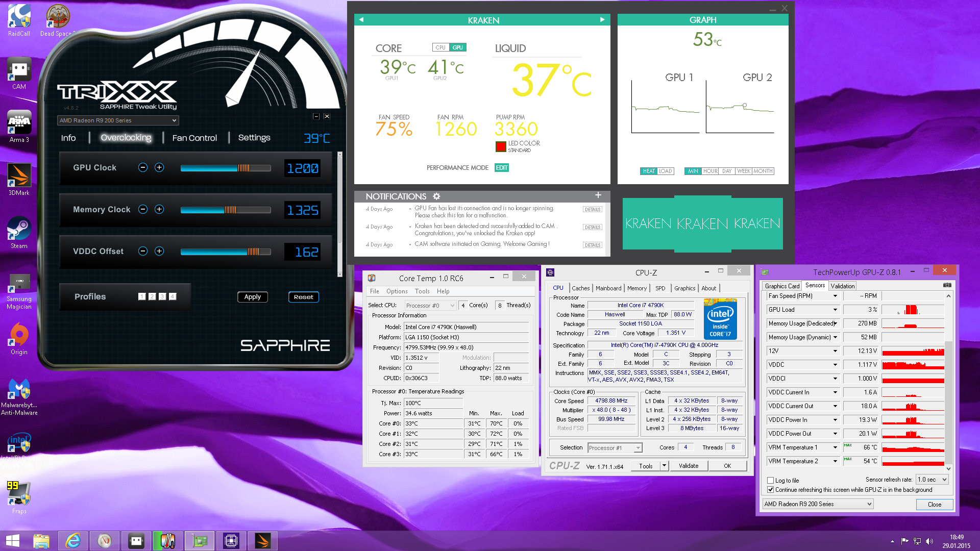This screenshot has width=980, height=551.
Task: Adjust the GPU Clock slider
Action: [226, 168]
